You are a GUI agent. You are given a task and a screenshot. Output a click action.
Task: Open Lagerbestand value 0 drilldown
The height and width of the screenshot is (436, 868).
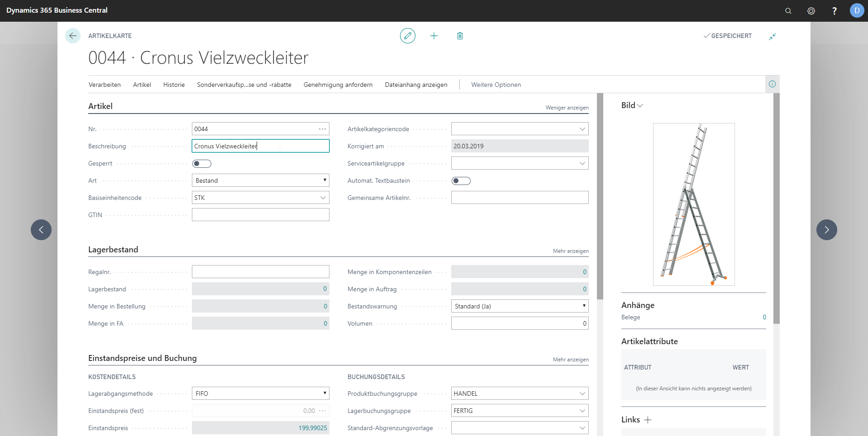pyautogui.click(x=325, y=289)
